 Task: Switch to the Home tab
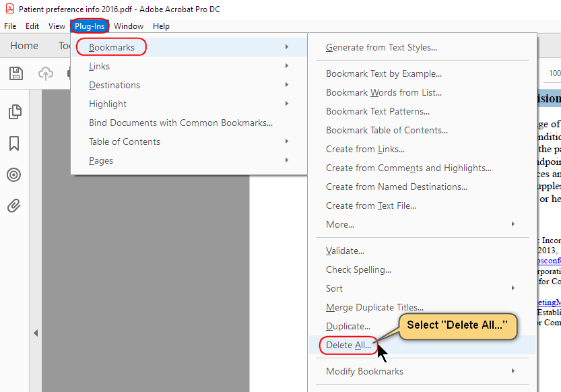point(24,45)
